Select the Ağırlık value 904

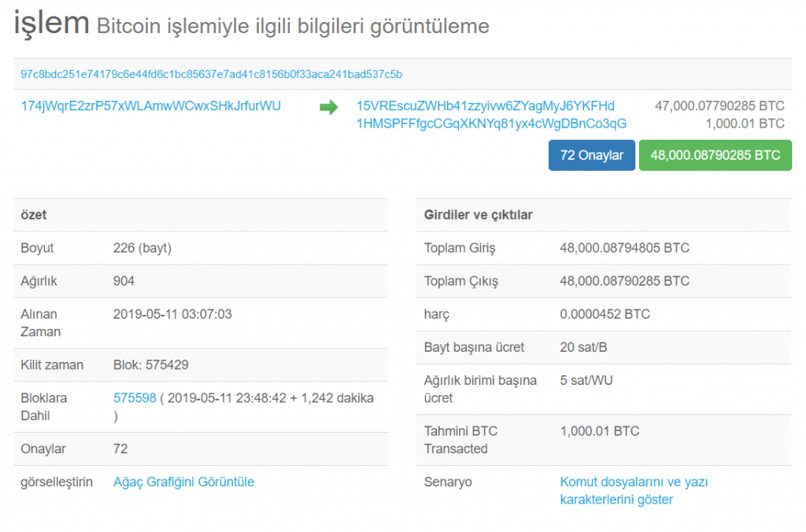[124, 281]
